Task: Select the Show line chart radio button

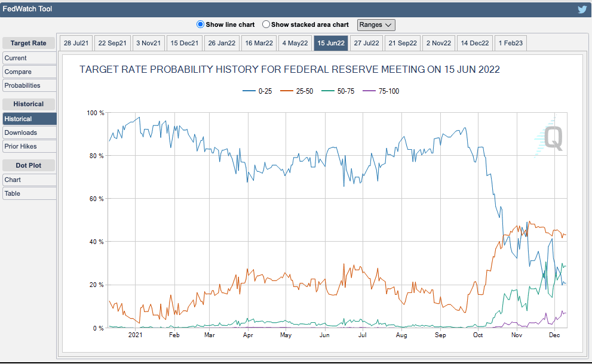Action: (200, 24)
